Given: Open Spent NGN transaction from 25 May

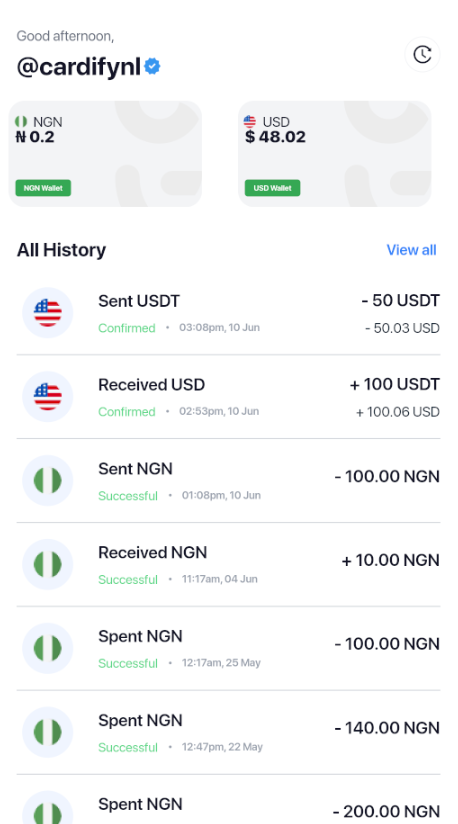Looking at the screenshot, I should coord(228,648).
